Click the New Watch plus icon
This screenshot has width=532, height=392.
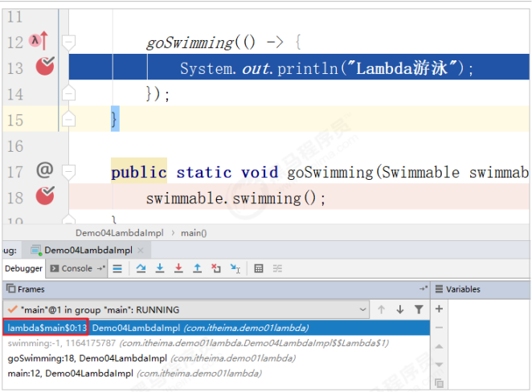coord(439,309)
